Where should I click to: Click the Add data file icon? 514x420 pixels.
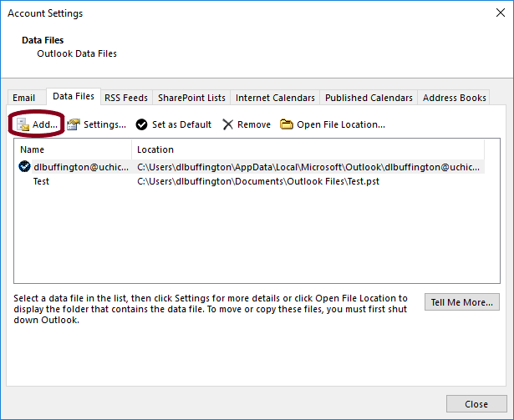pyautogui.click(x=23, y=124)
